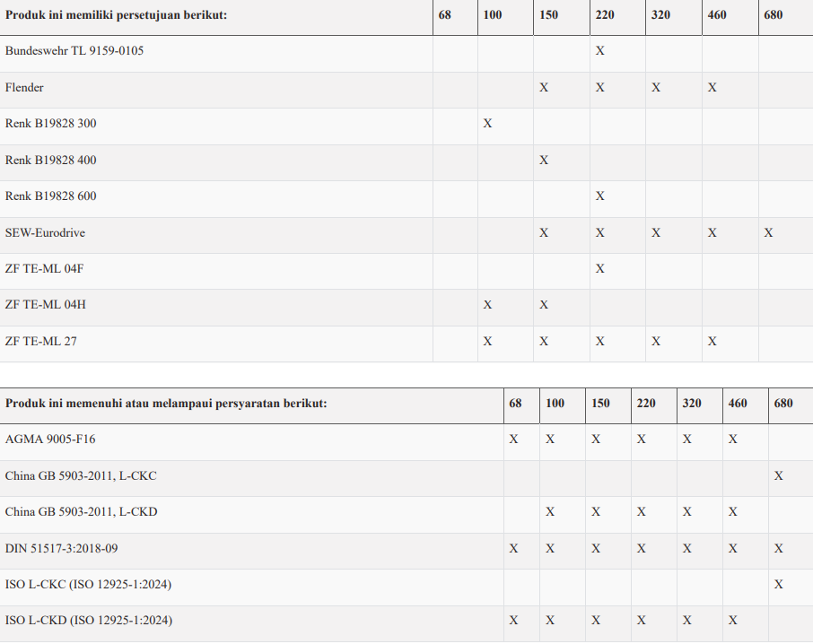Select the Flender row label
The height and width of the screenshot is (644, 813).
24,88
